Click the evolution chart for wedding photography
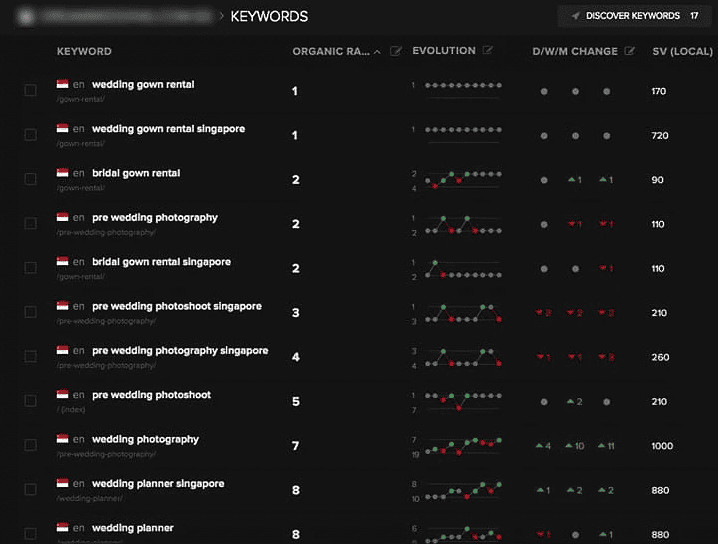This screenshot has height=544, width=718. [x=463, y=446]
